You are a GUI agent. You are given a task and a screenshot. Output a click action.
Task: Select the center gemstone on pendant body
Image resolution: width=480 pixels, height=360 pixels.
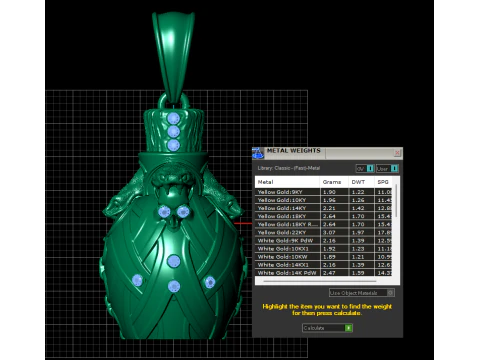(174, 261)
